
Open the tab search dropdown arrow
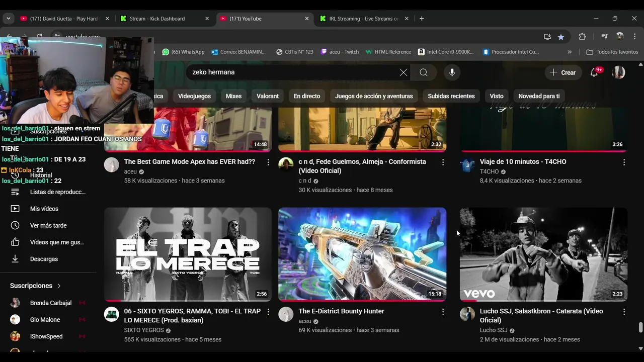point(8,19)
